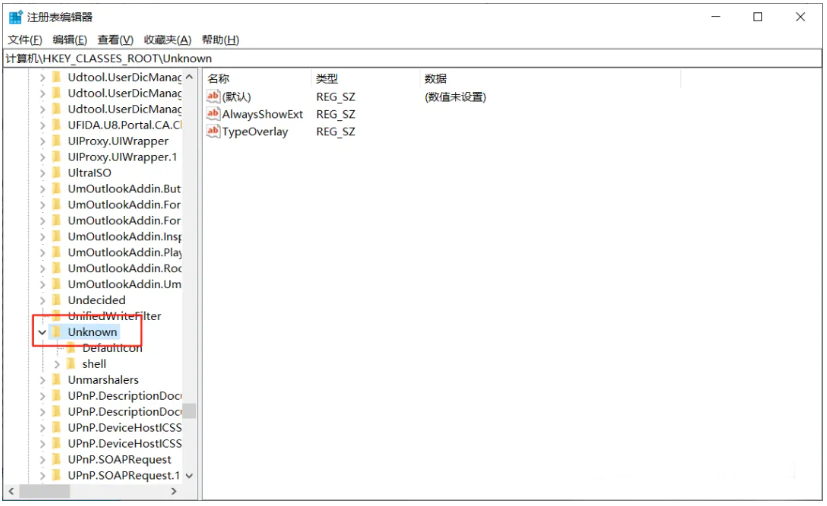Expand the UPnP.SOAPRequest key
Viewport: 827px width, 506px height.
(x=42, y=459)
